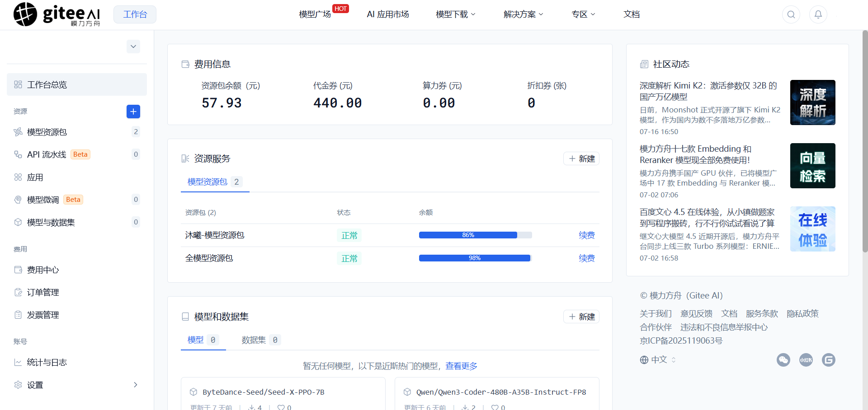Image resolution: width=868 pixels, height=410 pixels.
Task: Click the Gitee G icon in footer
Action: [829, 360]
